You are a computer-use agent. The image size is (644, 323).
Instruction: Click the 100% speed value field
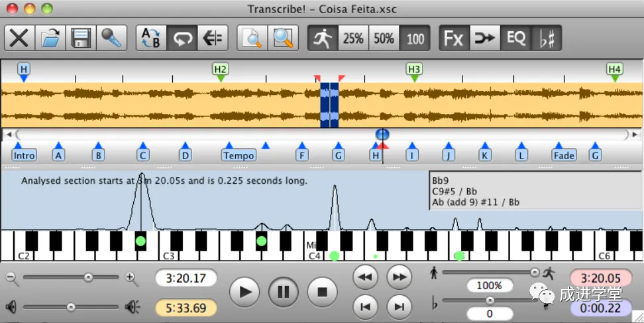[x=490, y=285]
